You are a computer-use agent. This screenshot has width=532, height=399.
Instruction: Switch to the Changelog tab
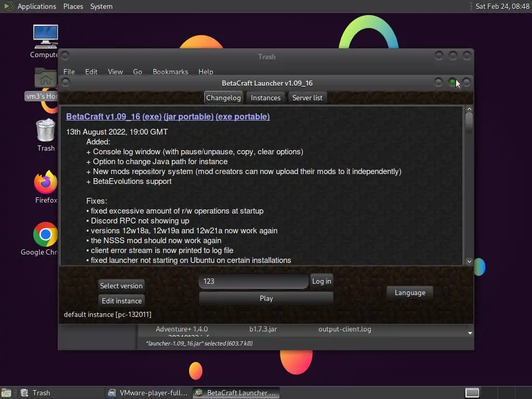[223, 98]
